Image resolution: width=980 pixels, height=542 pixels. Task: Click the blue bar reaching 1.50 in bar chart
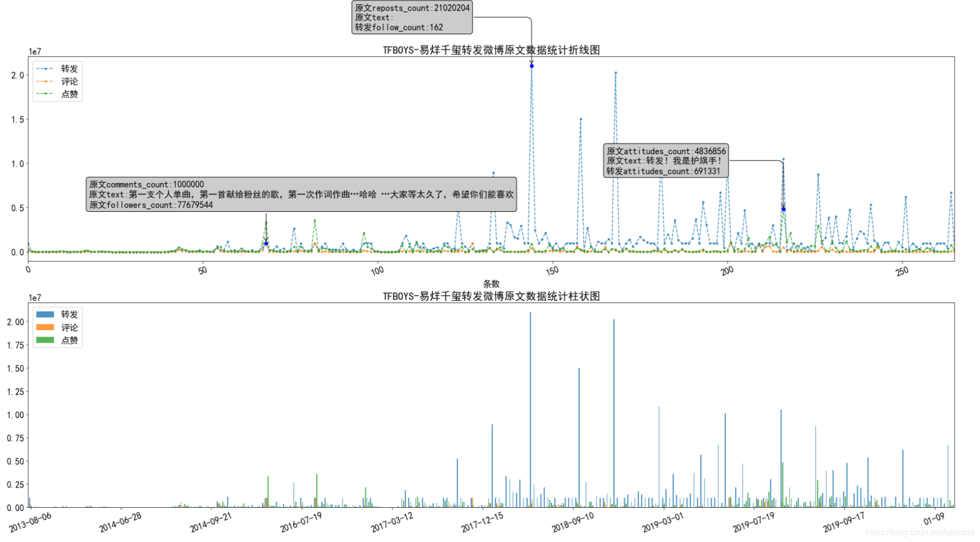click(579, 438)
